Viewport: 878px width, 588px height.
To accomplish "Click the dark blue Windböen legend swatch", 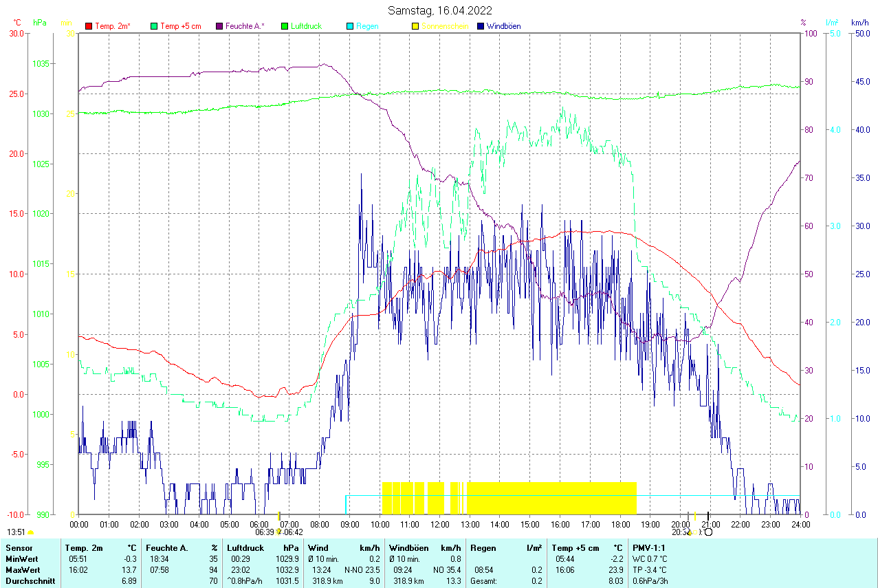I will coord(481,26).
